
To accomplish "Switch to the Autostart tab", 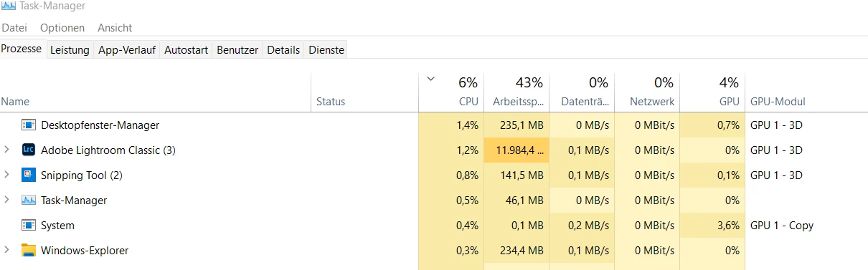I will click(186, 50).
